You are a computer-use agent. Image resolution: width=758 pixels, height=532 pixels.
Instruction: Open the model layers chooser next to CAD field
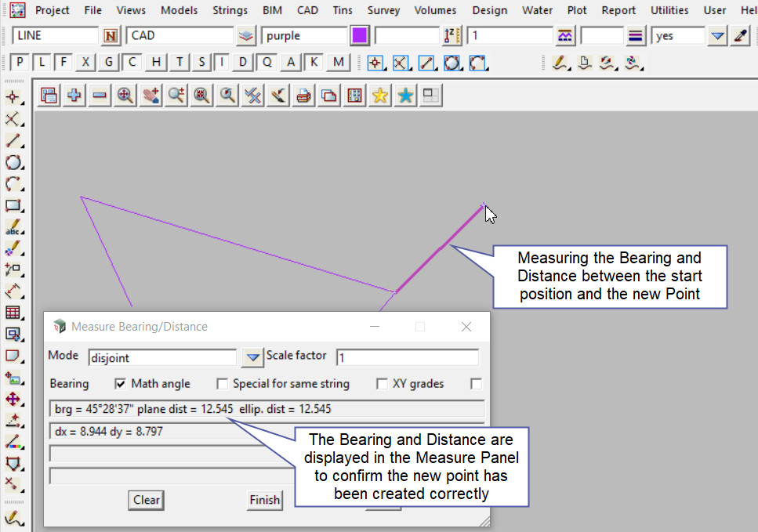coord(246,36)
